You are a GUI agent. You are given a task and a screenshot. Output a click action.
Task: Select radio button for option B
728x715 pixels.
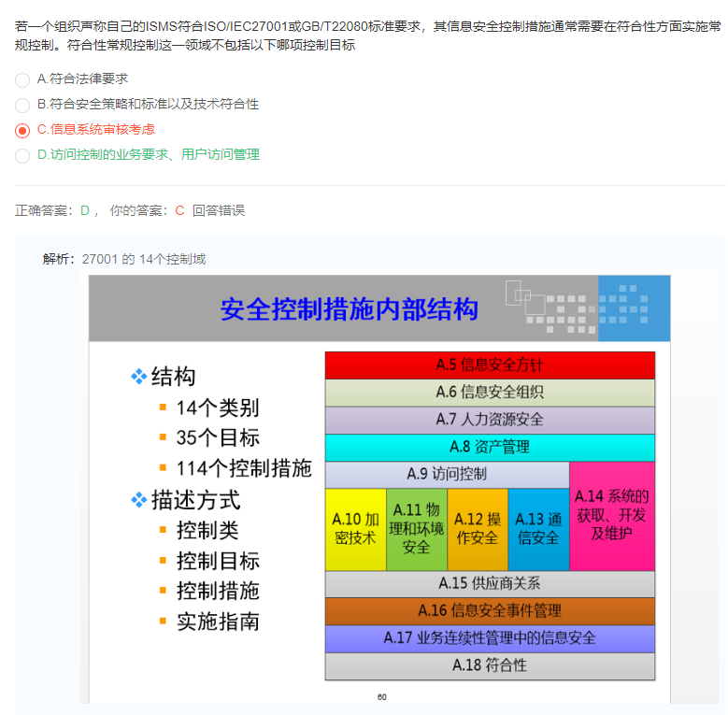(22, 105)
